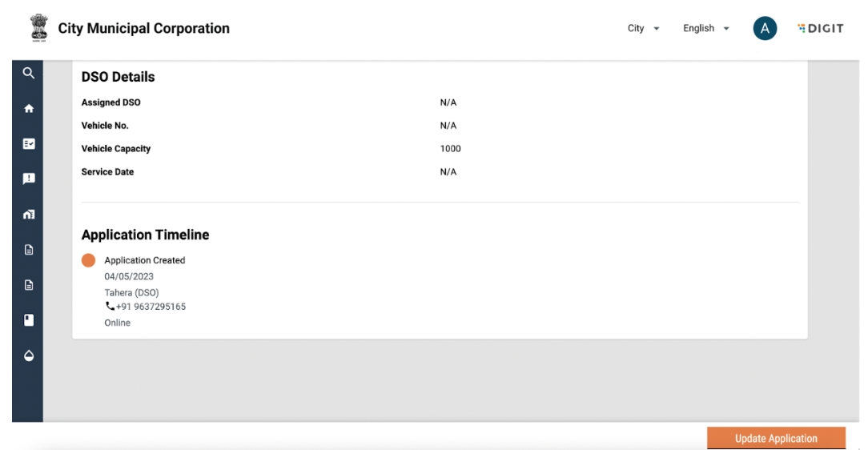Open the user avatar 'A' menu
This screenshot has height=450, width=868.
coord(765,29)
